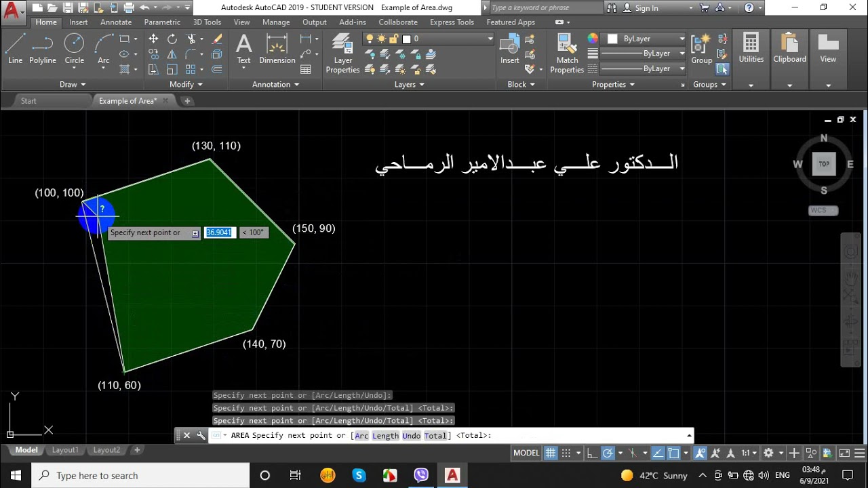Open the annotation scale 1:1 dropdown
The height and width of the screenshot is (488, 868).
pos(749,453)
